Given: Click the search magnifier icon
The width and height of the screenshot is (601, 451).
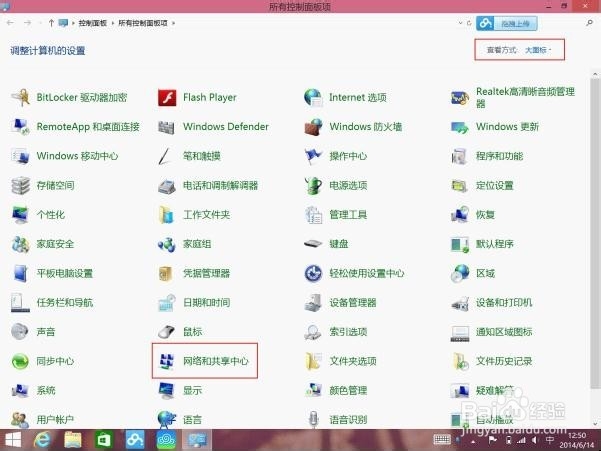Looking at the screenshot, I should pos(590,23).
